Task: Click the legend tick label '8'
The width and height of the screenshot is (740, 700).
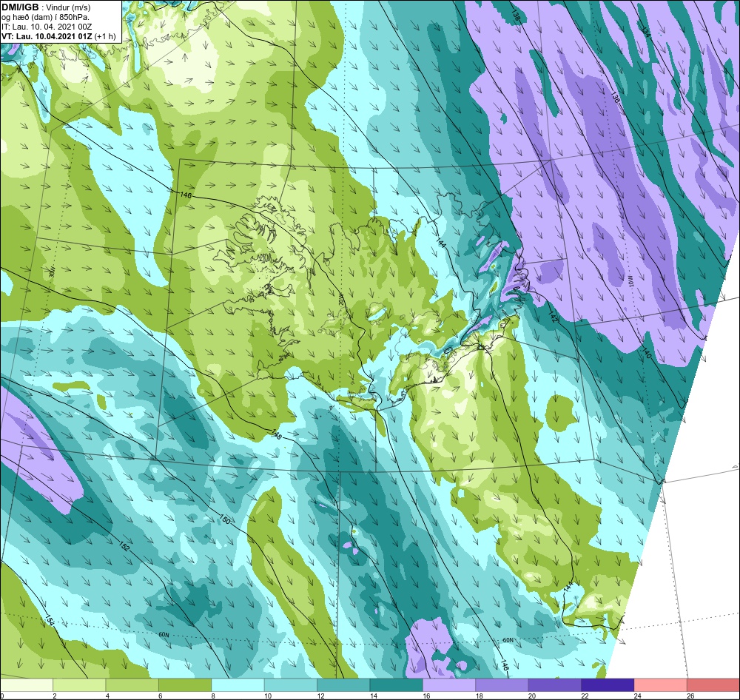Action: coord(213,696)
